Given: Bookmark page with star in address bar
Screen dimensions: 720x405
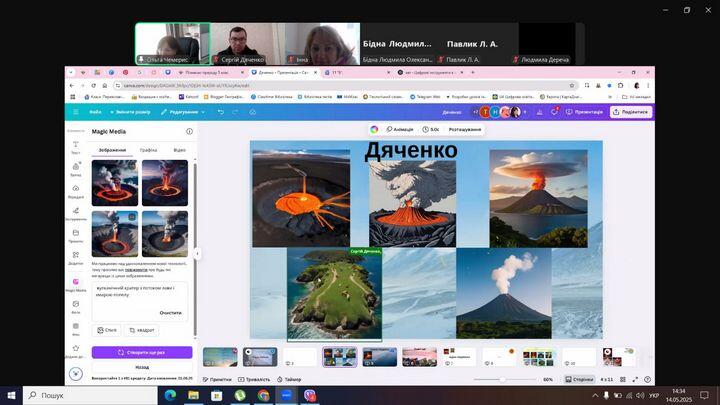Looking at the screenshot, I should pyautogui.click(x=572, y=85).
